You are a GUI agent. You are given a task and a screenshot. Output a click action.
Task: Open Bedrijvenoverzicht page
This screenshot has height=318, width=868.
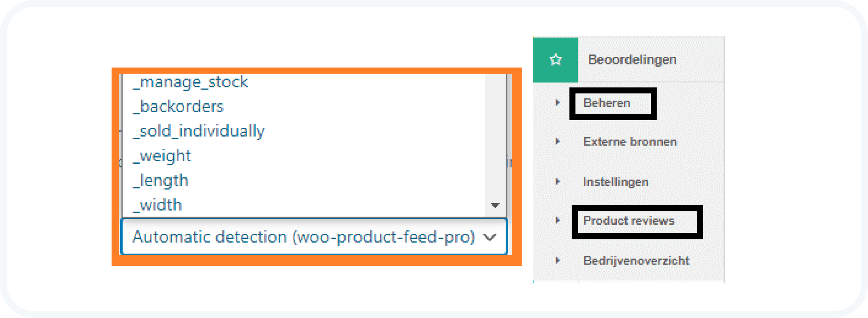tap(636, 260)
